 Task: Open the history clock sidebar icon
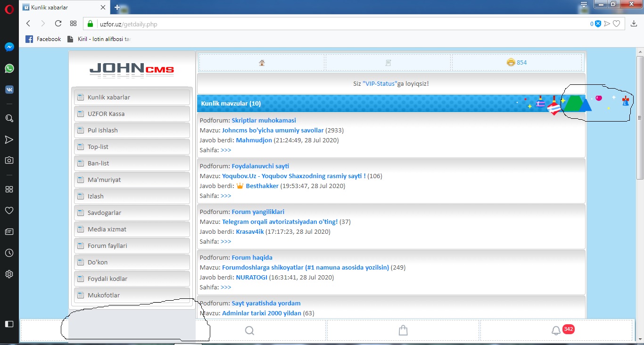point(9,253)
